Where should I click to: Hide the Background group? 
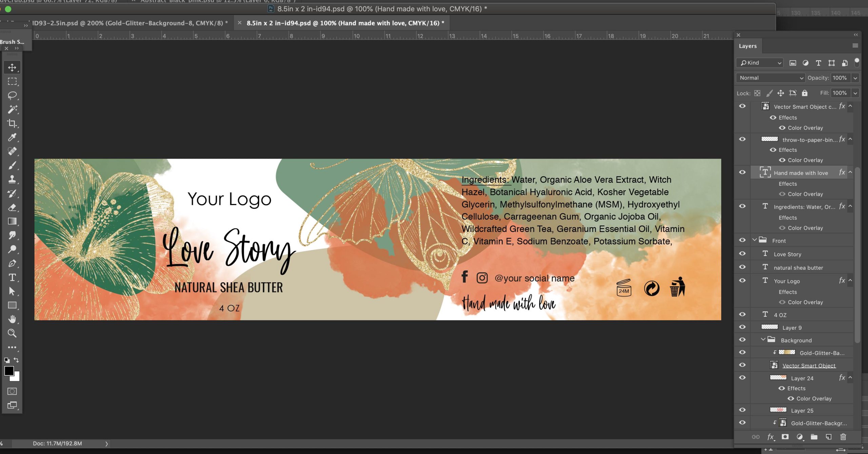[742, 340]
